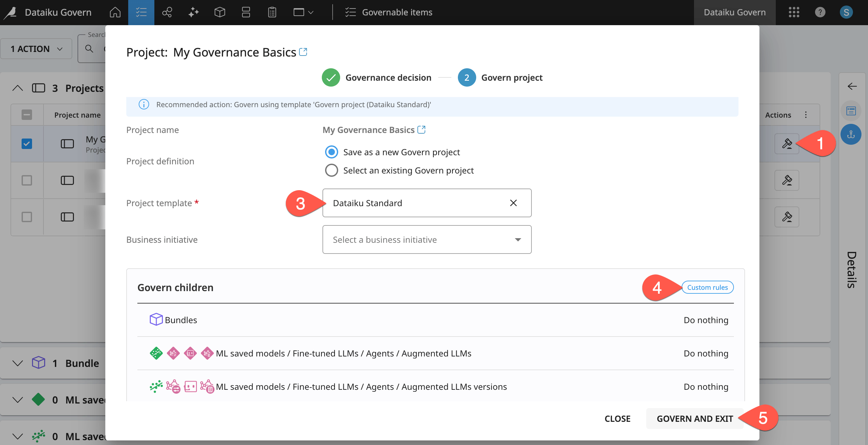Screen dimensions: 868x445
Task: Open the help question mark icon
Action: pyautogui.click(x=820, y=12)
